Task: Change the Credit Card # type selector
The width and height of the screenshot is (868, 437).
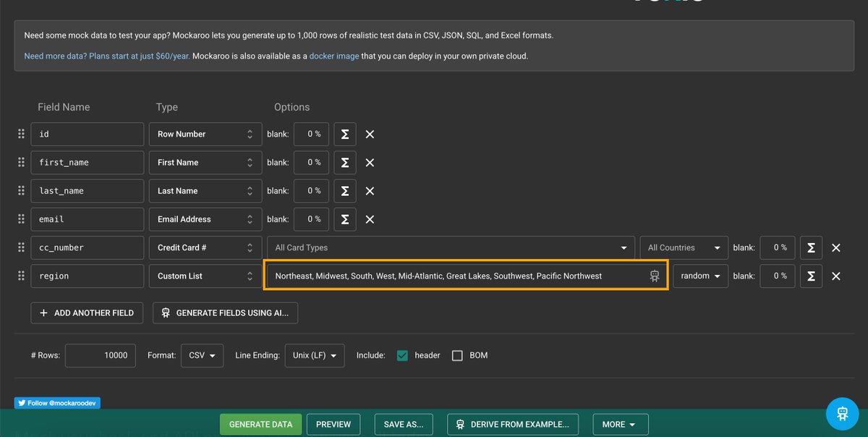Action: tap(205, 247)
